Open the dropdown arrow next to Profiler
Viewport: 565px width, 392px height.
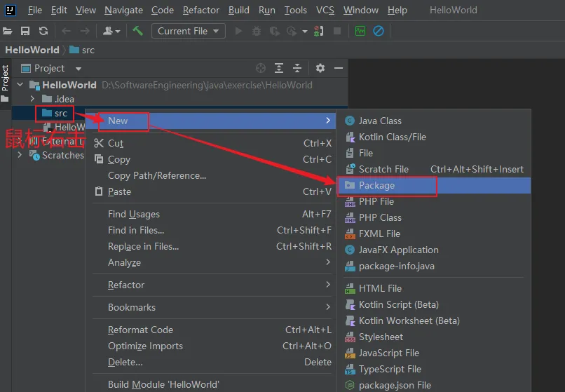tap(305, 32)
